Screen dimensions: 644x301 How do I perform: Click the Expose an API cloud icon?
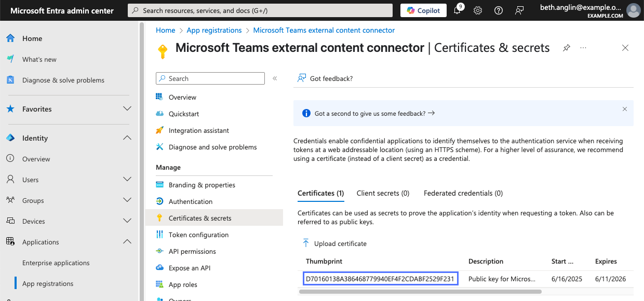click(x=159, y=268)
